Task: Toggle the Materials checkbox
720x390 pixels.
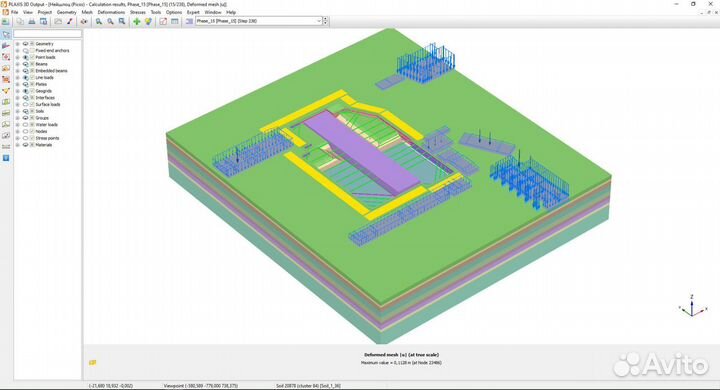Action: [x=32, y=145]
